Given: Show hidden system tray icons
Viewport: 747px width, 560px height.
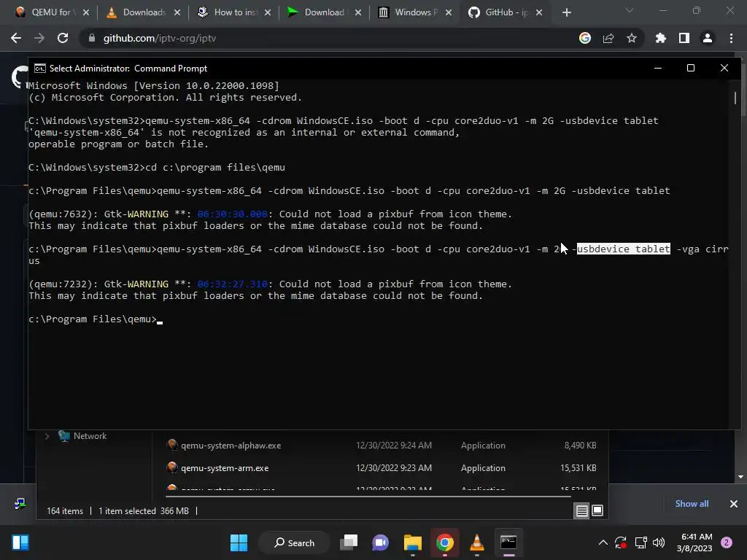Looking at the screenshot, I should click(603, 542).
